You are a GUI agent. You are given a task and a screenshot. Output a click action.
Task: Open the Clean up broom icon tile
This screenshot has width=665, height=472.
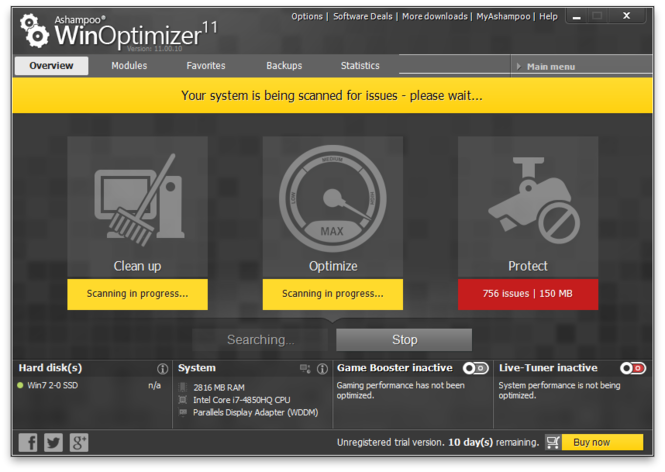137,207
